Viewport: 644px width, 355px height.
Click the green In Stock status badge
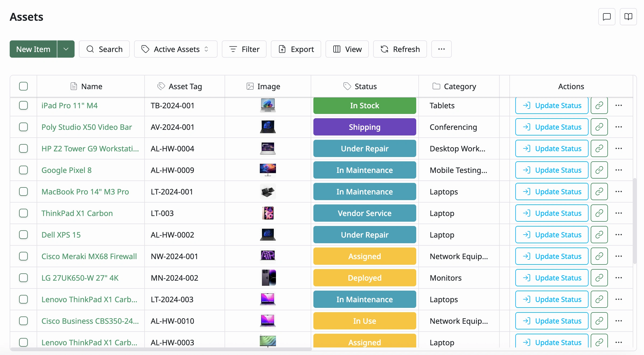pyautogui.click(x=365, y=105)
